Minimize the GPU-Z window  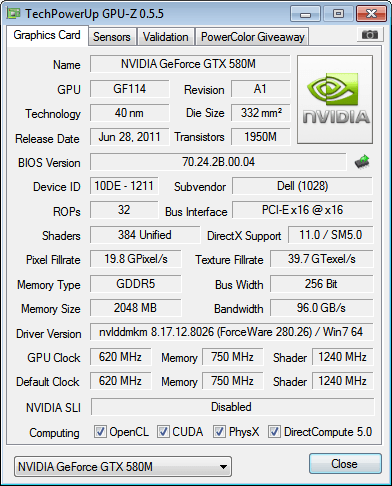click(305, 14)
